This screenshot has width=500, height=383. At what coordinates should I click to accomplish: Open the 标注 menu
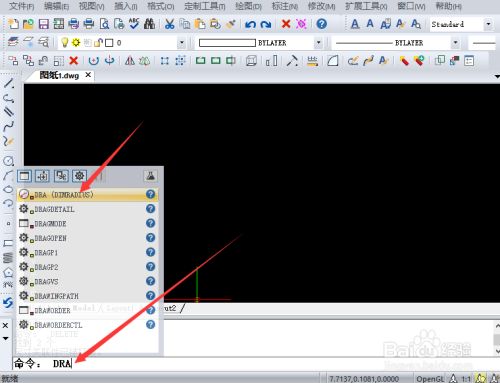tap(285, 6)
